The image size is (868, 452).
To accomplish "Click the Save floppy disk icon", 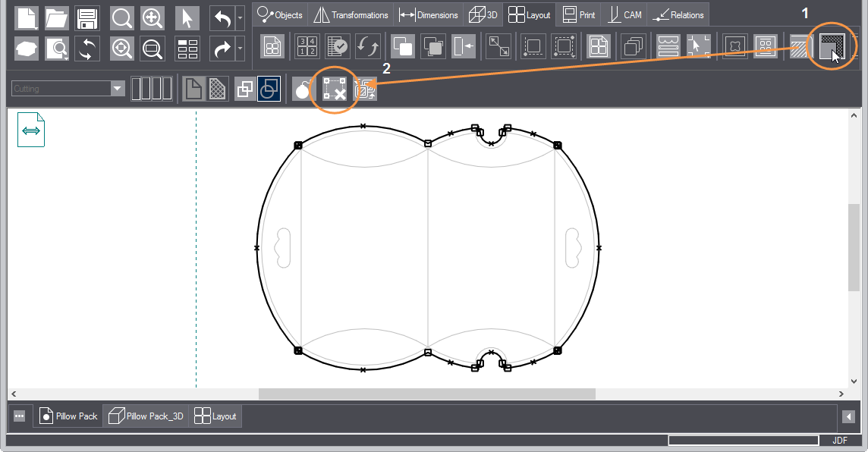I will pyautogui.click(x=88, y=18).
